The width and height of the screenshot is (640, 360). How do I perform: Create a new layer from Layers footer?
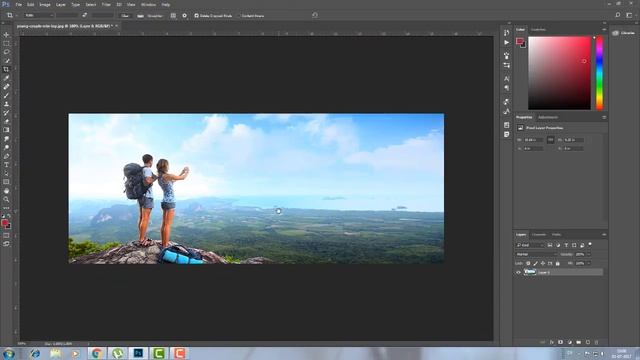(x=588, y=342)
